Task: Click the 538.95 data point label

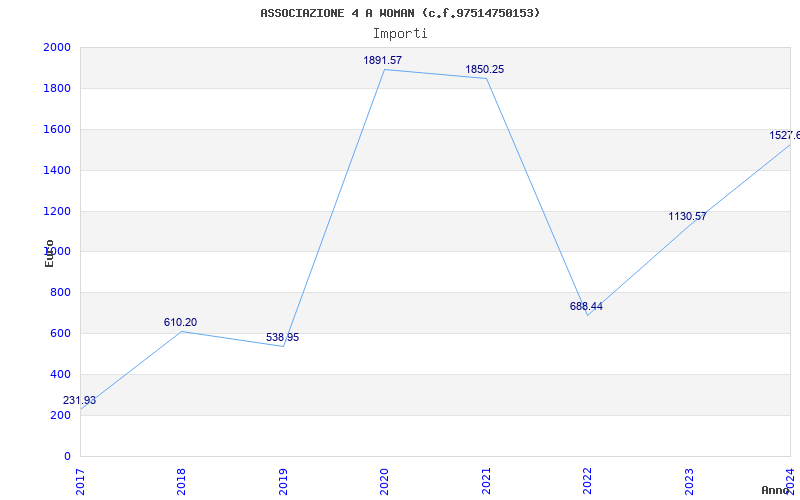Action: 282,338
